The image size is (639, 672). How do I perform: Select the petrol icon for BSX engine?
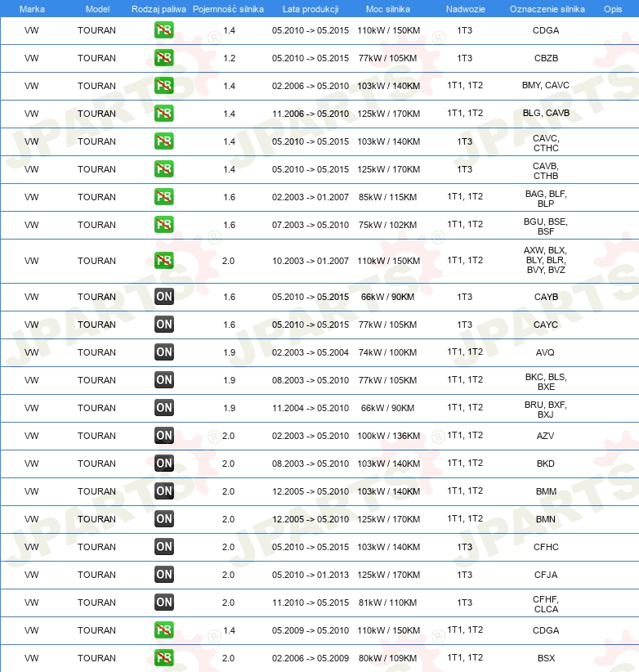coord(164,658)
